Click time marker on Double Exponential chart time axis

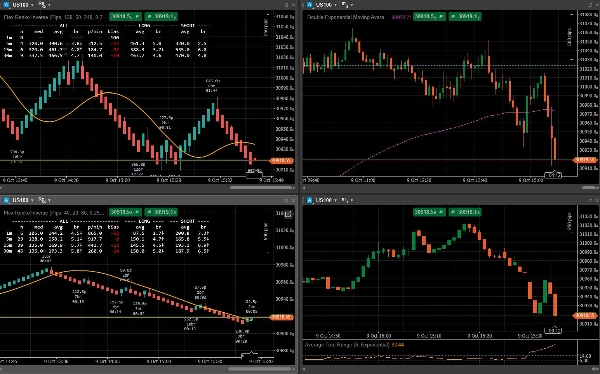click(x=553, y=175)
